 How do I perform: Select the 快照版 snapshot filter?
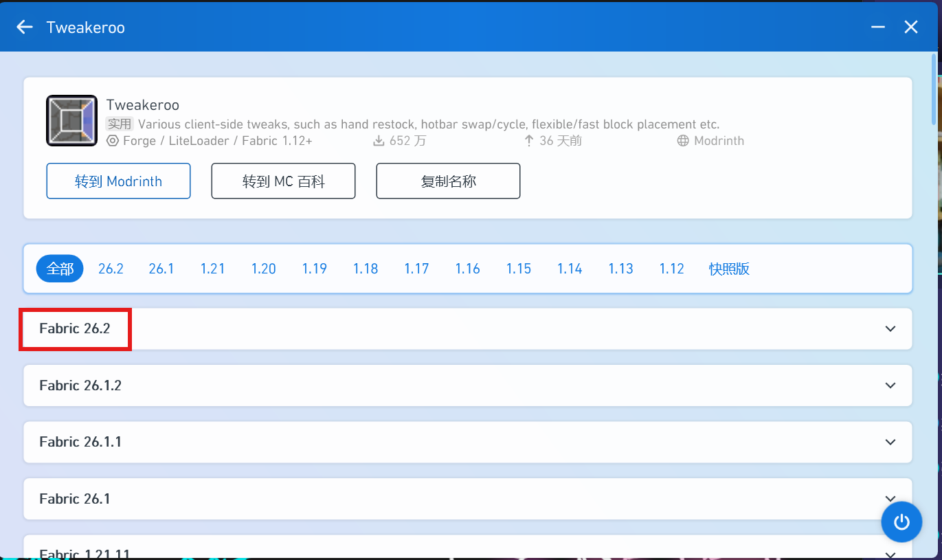[x=729, y=269]
